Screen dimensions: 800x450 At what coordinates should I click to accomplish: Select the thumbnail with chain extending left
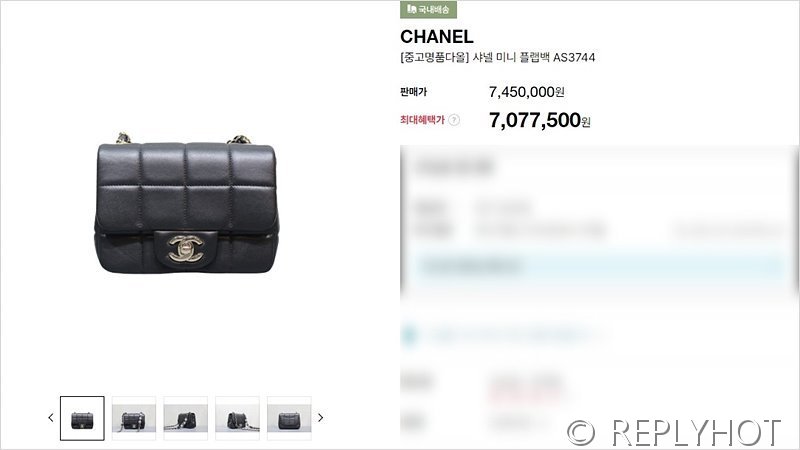(186, 418)
